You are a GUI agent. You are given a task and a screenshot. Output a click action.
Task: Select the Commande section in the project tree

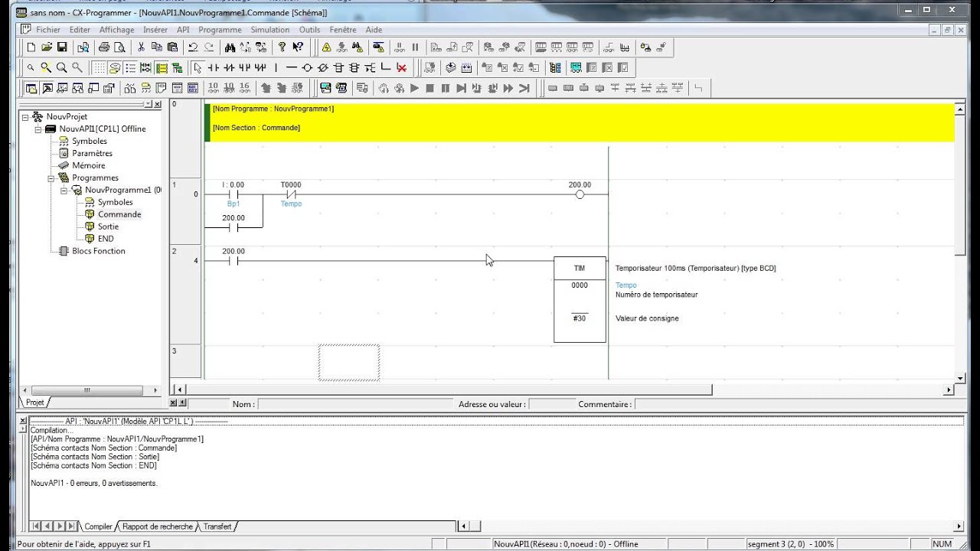click(121, 214)
